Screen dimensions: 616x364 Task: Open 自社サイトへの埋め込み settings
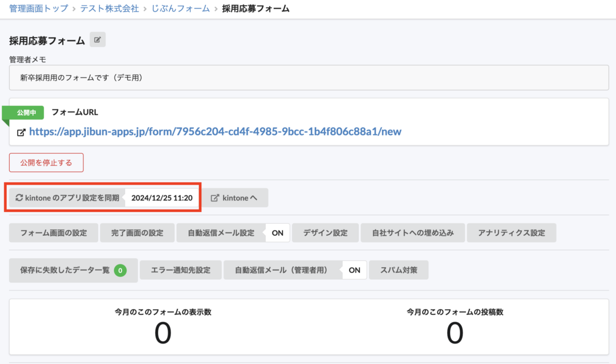coord(412,232)
